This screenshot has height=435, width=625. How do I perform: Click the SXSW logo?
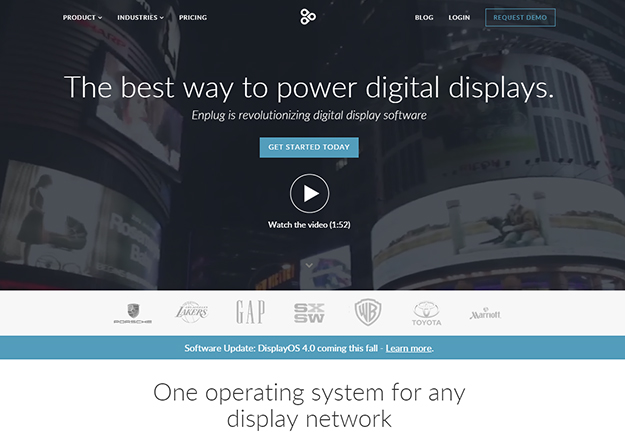(x=309, y=312)
